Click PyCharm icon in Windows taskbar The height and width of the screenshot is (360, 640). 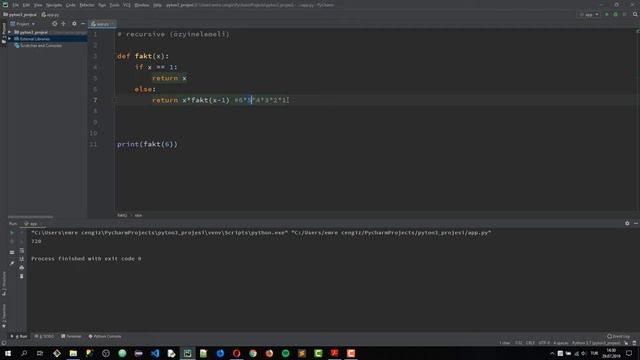coord(187,353)
